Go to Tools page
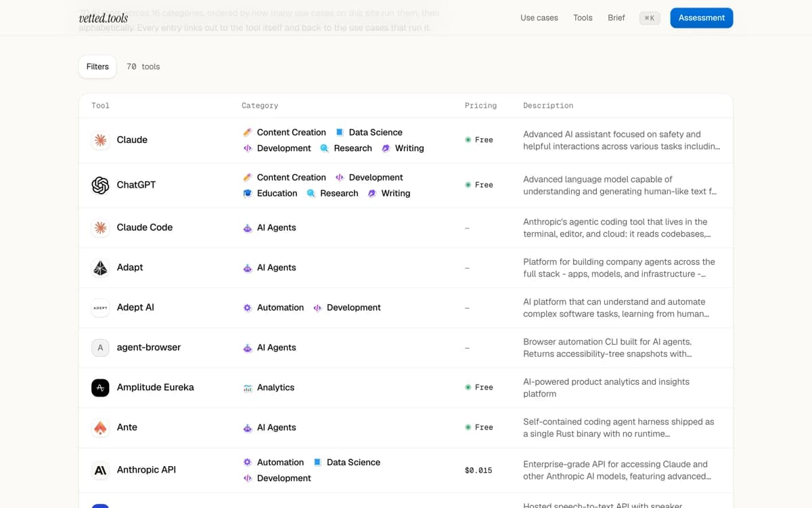 [583, 18]
